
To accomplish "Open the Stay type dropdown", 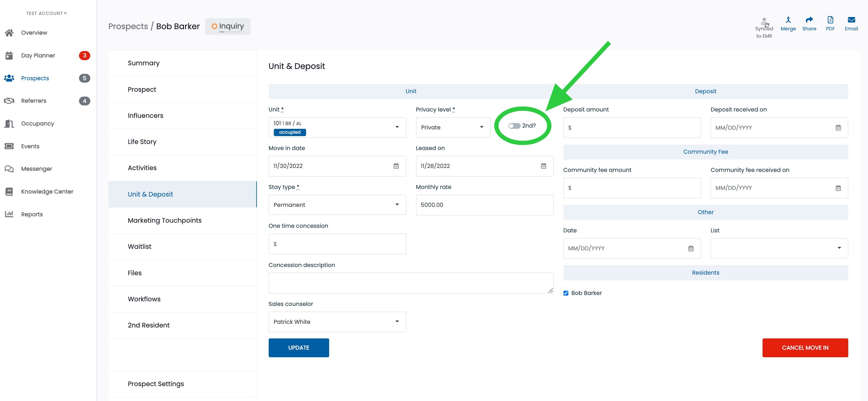I will 337,205.
